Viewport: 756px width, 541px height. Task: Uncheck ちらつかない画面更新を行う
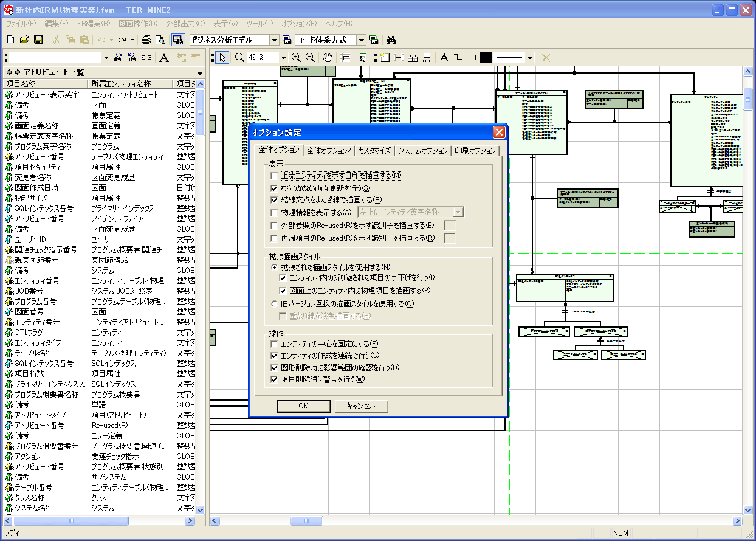275,188
